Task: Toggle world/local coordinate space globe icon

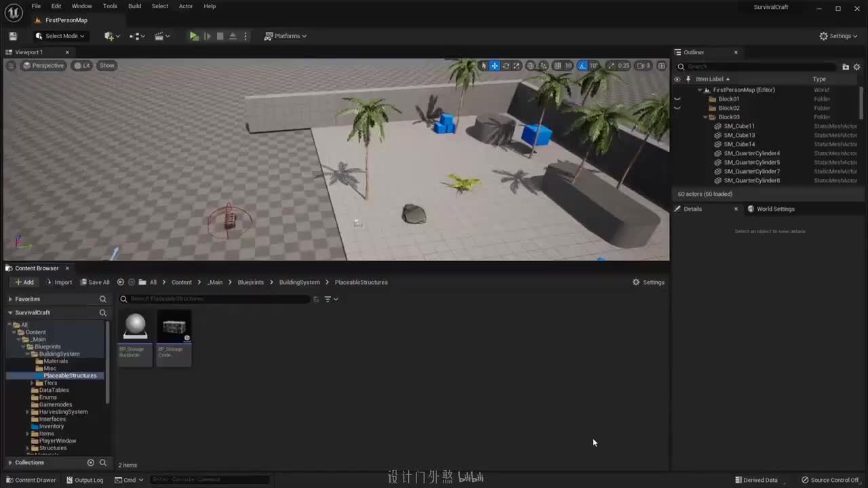Action: [531, 66]
